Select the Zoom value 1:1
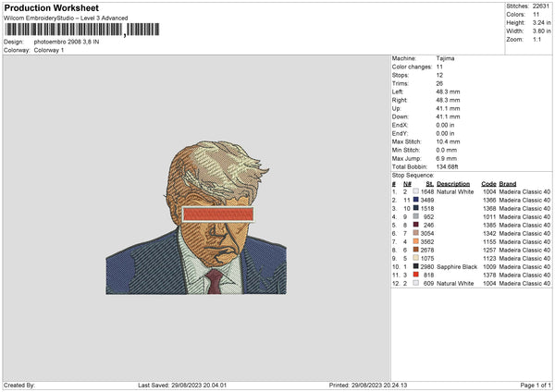Screen dimensions: 555x392 tap(536, 39)
